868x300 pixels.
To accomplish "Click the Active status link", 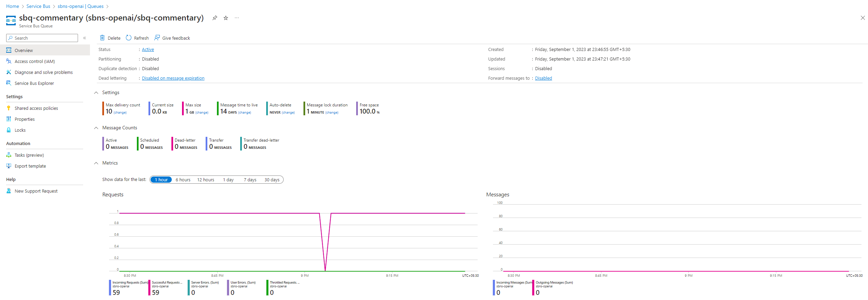I will (x=148, y=50).
